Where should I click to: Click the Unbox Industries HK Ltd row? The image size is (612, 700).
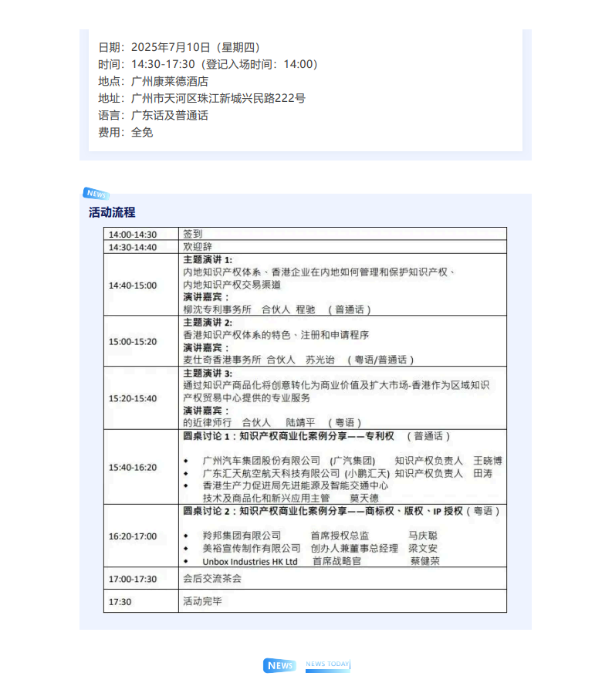(x=311, y=561)
